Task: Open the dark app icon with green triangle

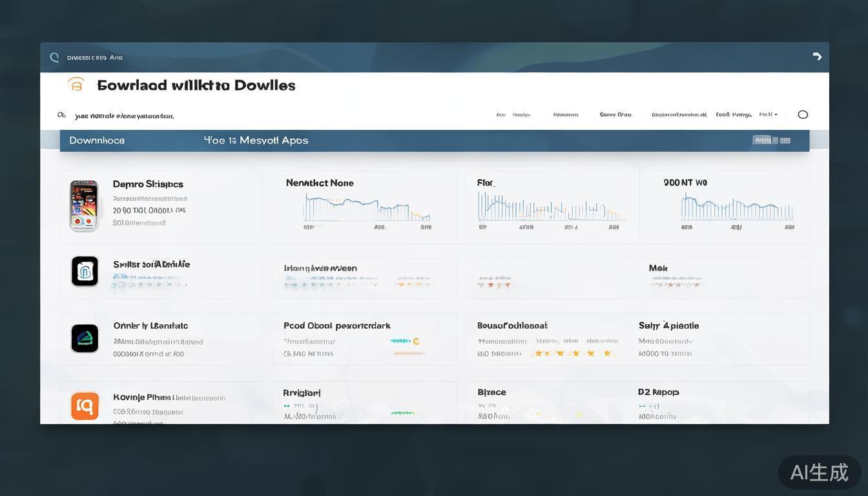Action: [85, 338]
